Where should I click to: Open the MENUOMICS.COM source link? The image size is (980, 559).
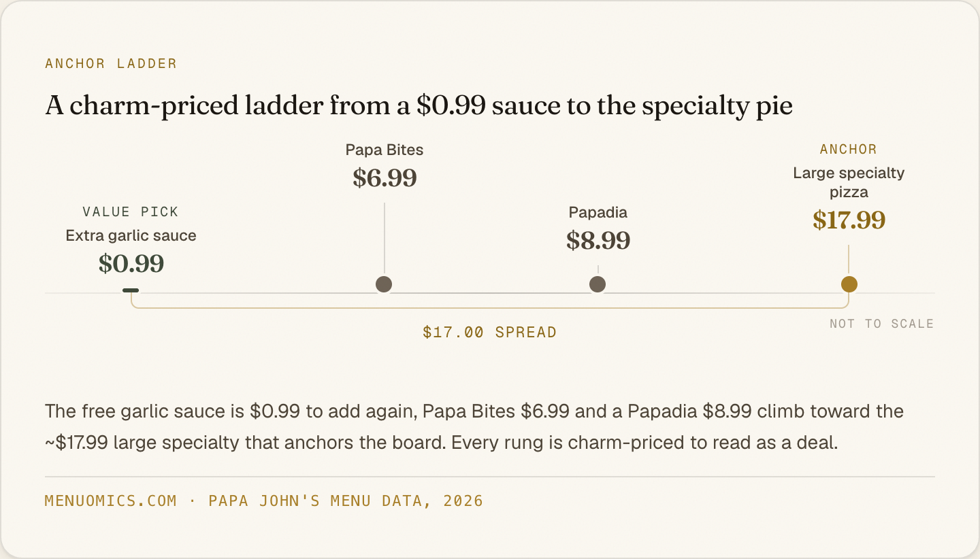pyautogui.click(x=111, y=501)
